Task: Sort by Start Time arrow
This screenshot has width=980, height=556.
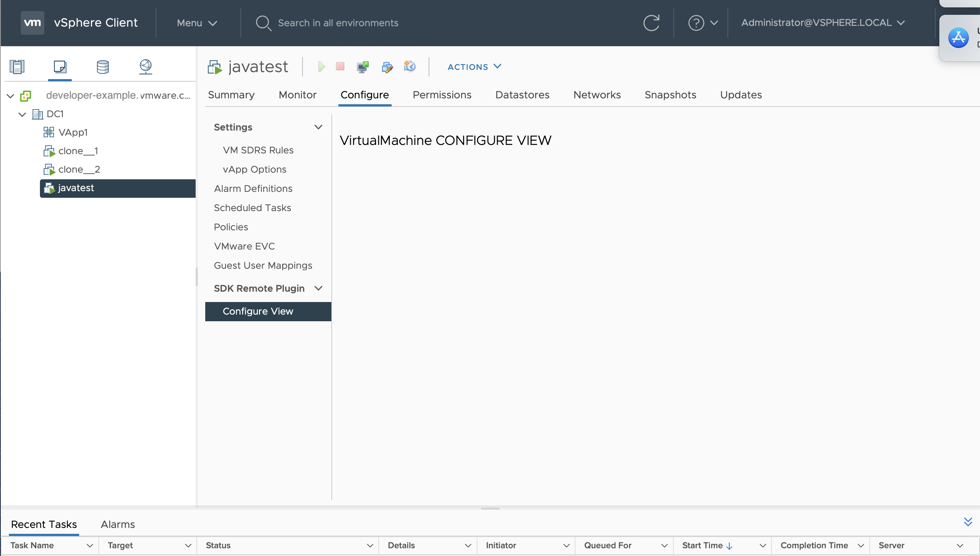Action: 729,546
